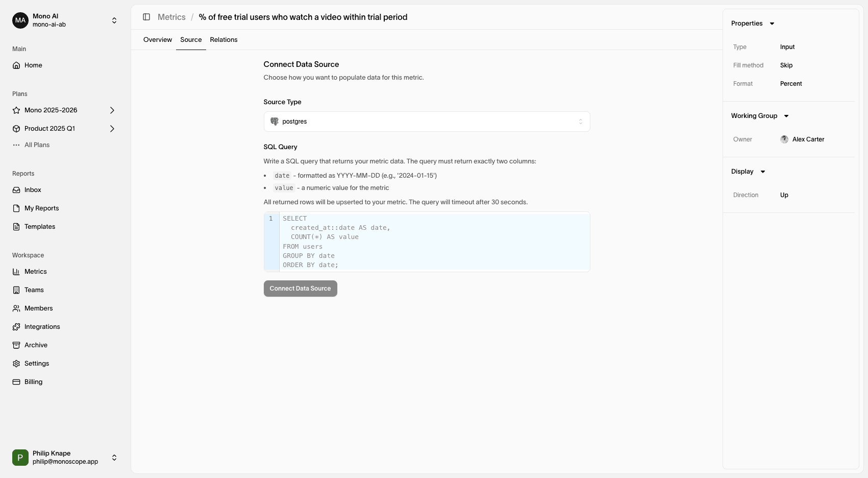Open the Home page
The image size is (868, 478).
pyautogui.click(x=33, y=65)
